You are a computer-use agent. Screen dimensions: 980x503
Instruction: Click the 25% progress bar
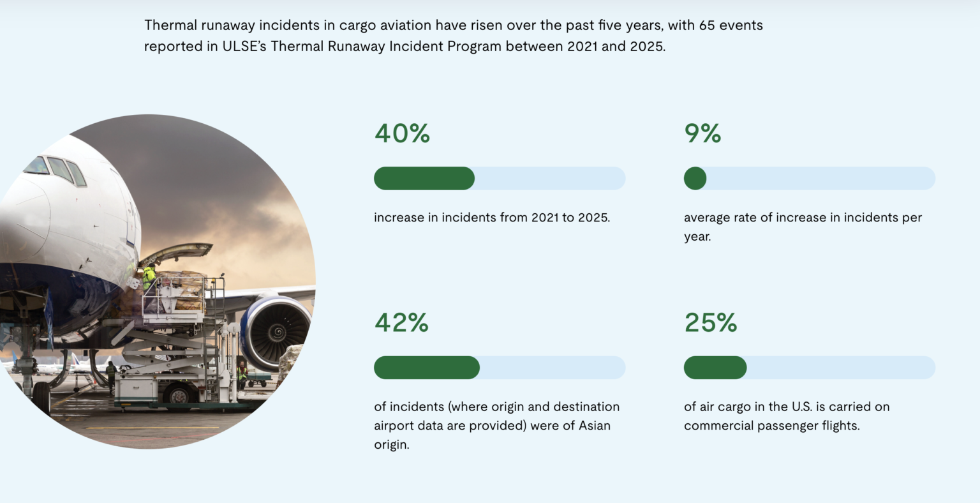pyautogui.click(x=809, y=368)
